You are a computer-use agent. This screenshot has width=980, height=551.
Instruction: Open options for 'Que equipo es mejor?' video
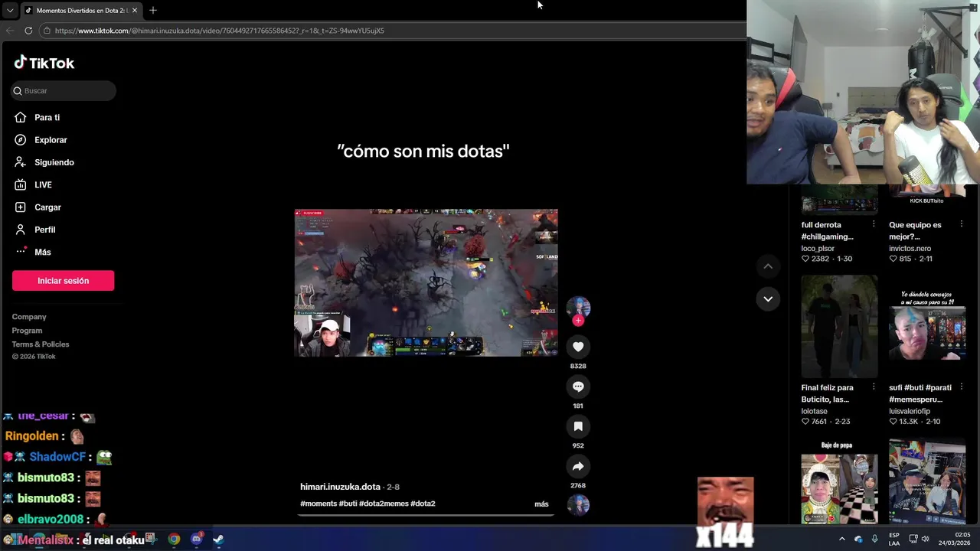961,224
